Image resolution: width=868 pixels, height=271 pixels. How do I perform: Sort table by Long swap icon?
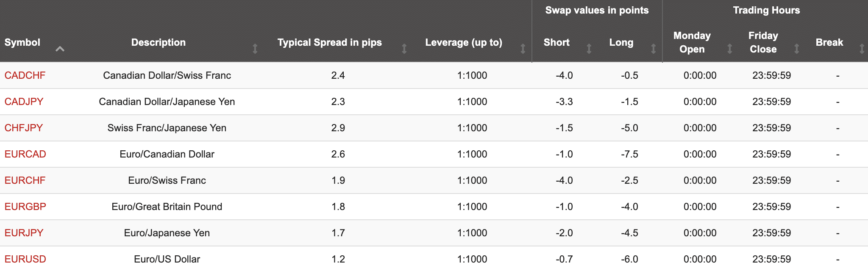pos(654,49)
